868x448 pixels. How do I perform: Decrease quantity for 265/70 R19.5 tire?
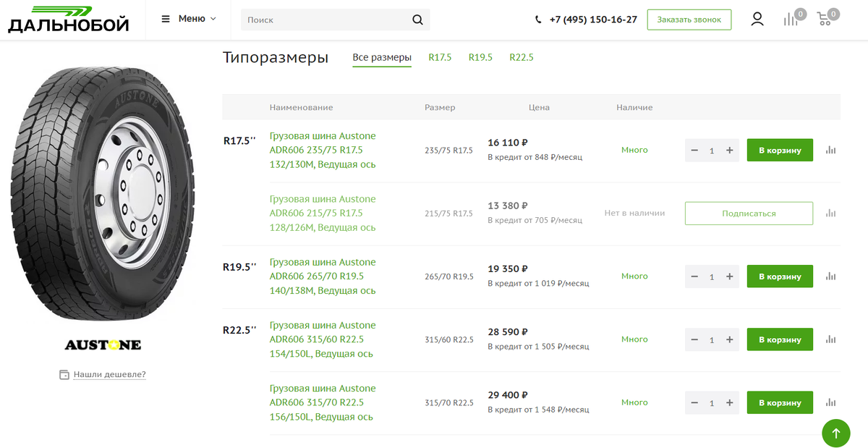694,276
